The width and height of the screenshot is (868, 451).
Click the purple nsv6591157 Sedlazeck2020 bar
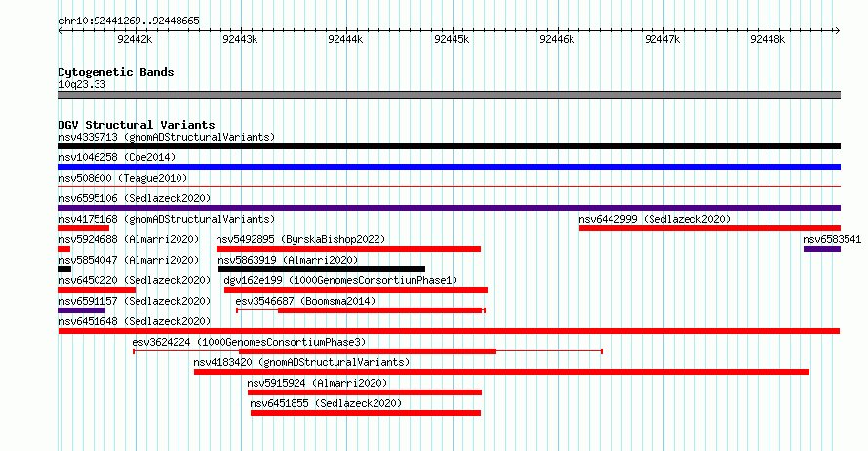[81, 310]
